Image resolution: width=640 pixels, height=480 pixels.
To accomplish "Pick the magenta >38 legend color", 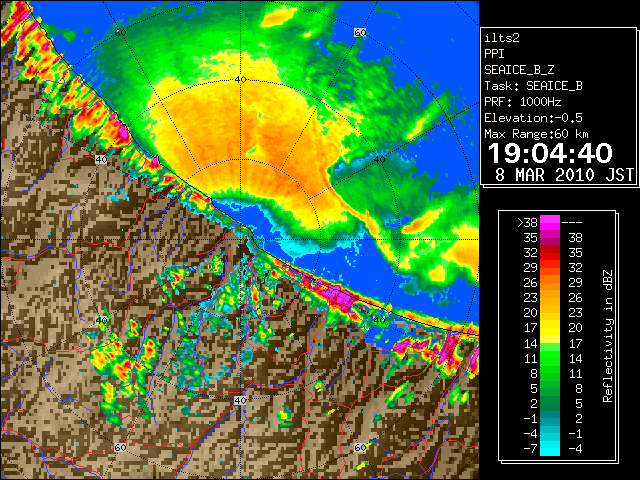I will [550, 222].
